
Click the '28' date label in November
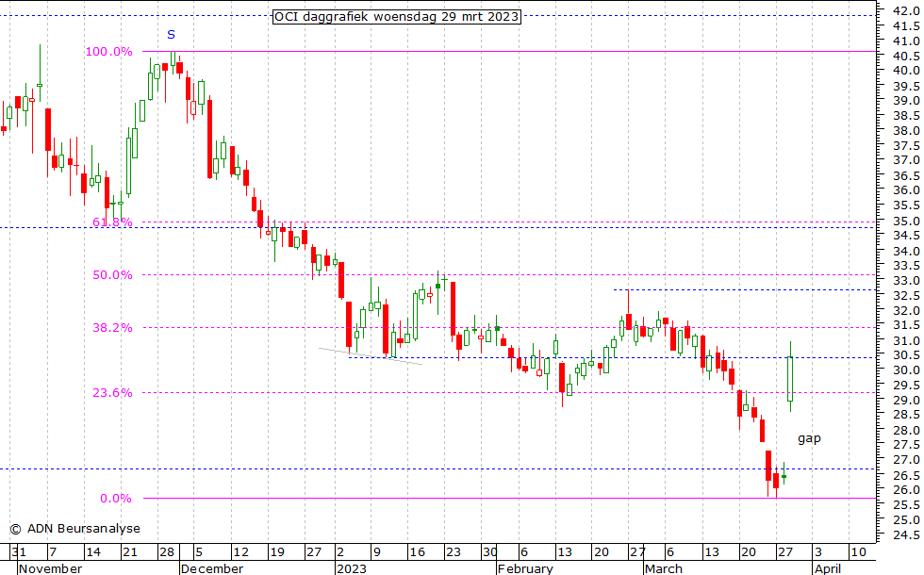[168, 552]
